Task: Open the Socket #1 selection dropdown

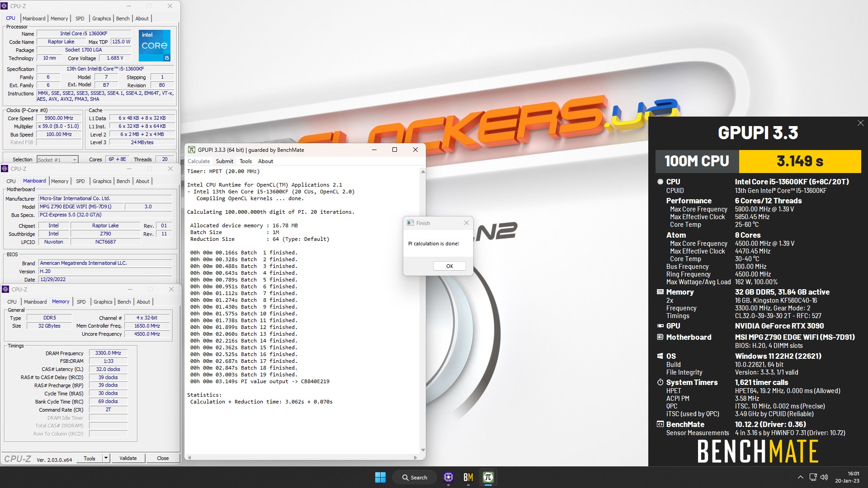Action: (x=57, y=160)
